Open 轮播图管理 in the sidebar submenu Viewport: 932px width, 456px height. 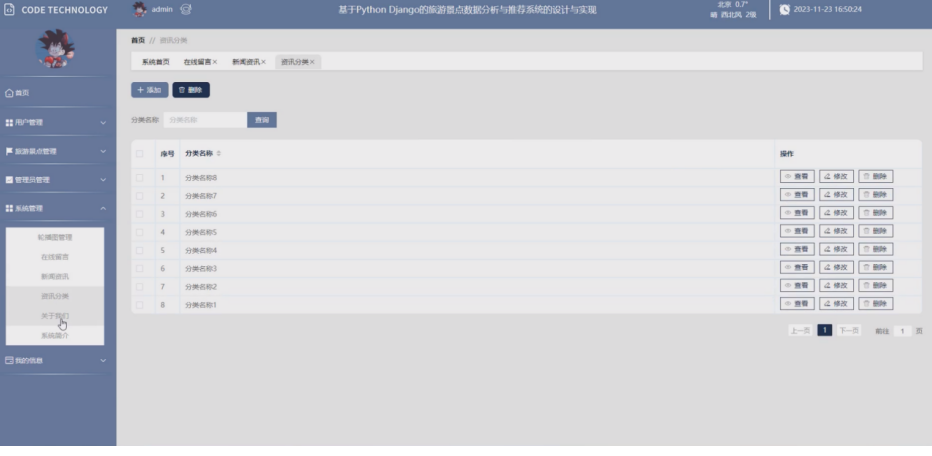(x=55, y=238)
